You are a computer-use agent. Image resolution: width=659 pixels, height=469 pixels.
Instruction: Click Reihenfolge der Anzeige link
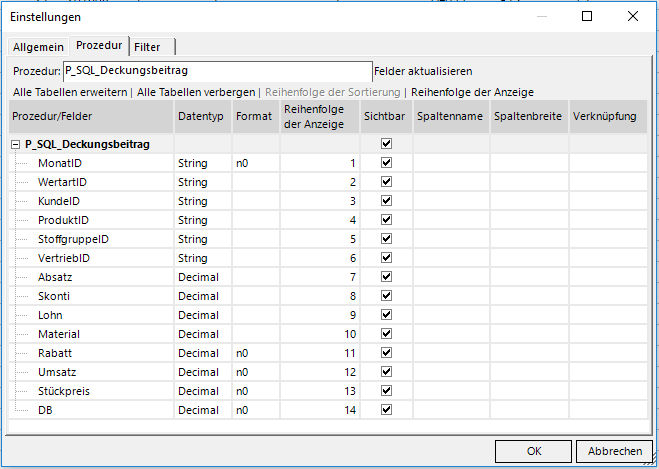(471, 91)
